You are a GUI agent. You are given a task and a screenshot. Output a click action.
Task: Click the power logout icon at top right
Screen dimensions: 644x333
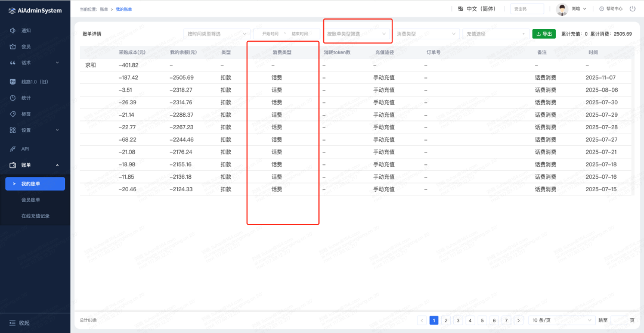click(x=632, y=9)
